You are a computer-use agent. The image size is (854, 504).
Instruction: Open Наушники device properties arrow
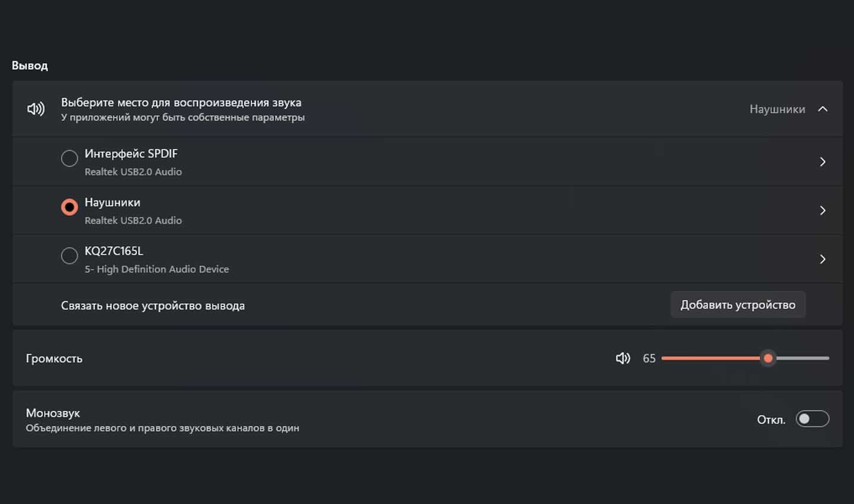(823, 210)
